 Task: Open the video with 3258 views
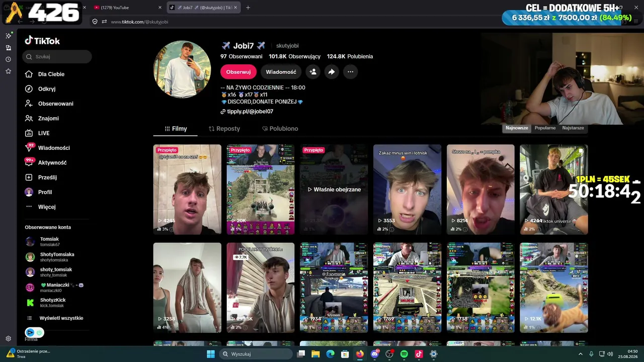tap(187, 288)
